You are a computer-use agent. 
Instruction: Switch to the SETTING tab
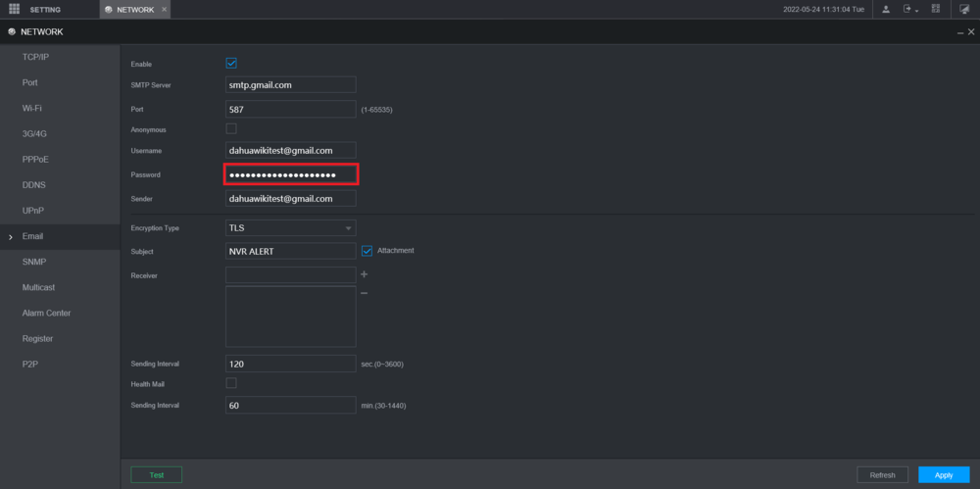(x=44, y=9)
